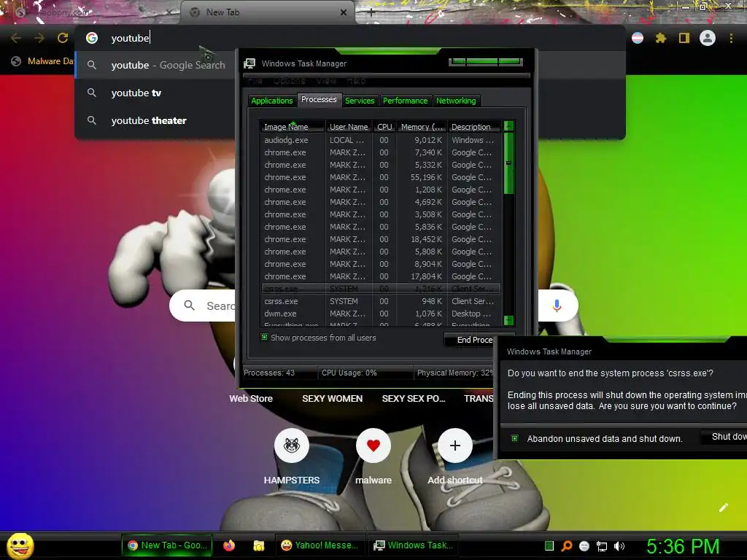Select the chrome.exe row using 55,196 K
The width and height of the screenshot is (747, 560).
click(x=380, y=177)
